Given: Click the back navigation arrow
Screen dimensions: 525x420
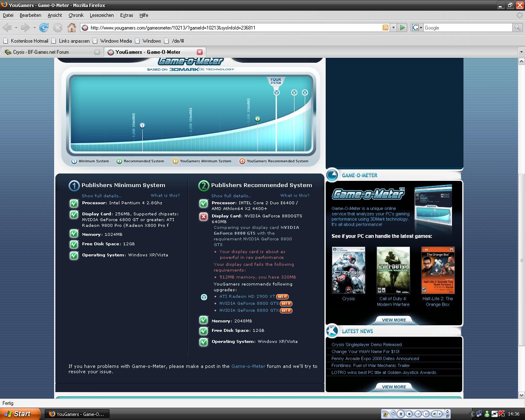Looking at the screenshot, I should (x=7, y=27).
